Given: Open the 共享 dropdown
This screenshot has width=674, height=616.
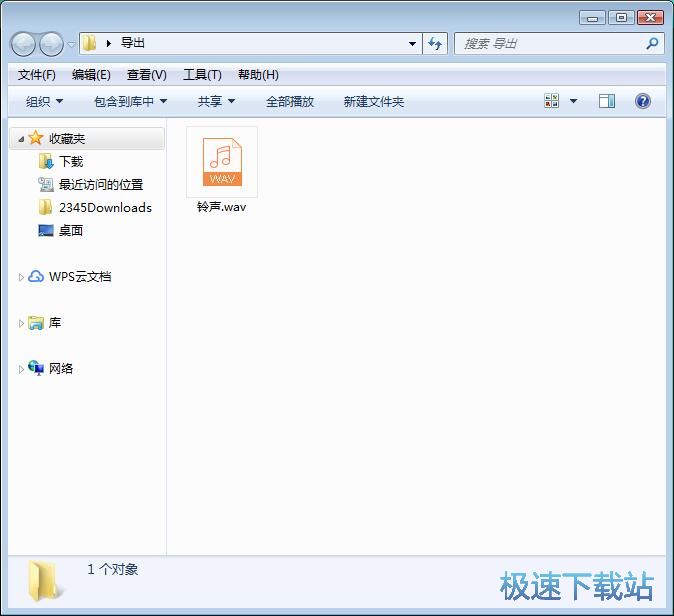Looking at the screenshot, I should coord(216,101).
